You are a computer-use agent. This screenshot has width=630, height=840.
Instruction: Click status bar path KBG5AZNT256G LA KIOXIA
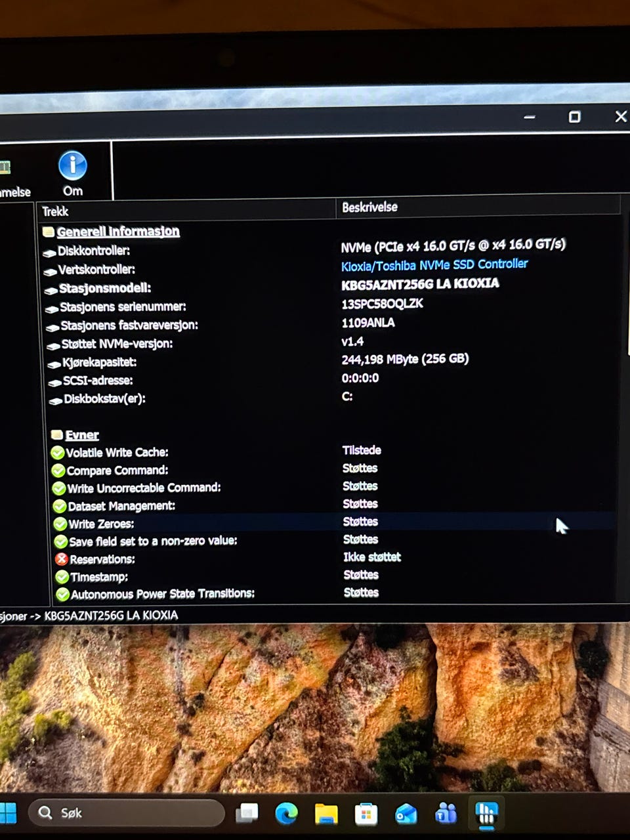(111, 616)
